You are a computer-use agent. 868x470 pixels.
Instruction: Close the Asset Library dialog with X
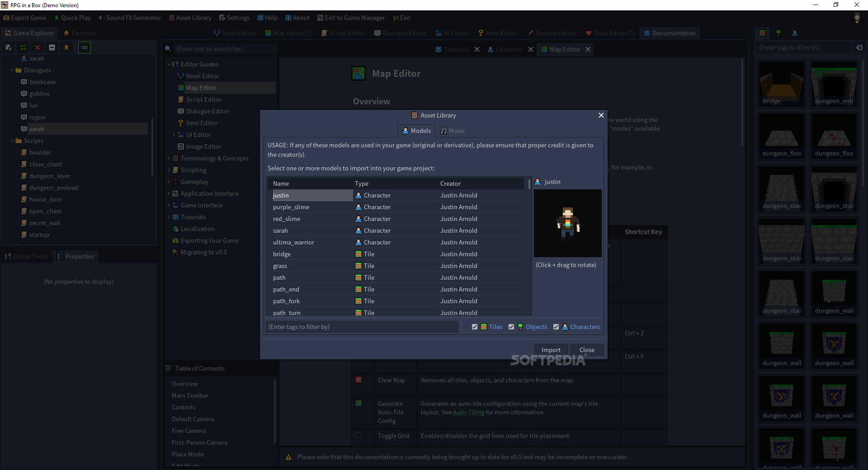(x=601, y=115)
